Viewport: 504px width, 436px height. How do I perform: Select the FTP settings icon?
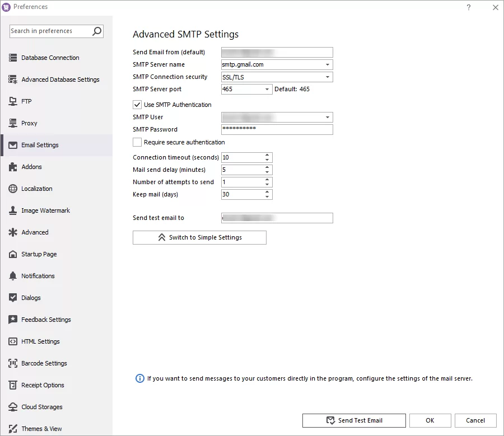coord(13,101)
